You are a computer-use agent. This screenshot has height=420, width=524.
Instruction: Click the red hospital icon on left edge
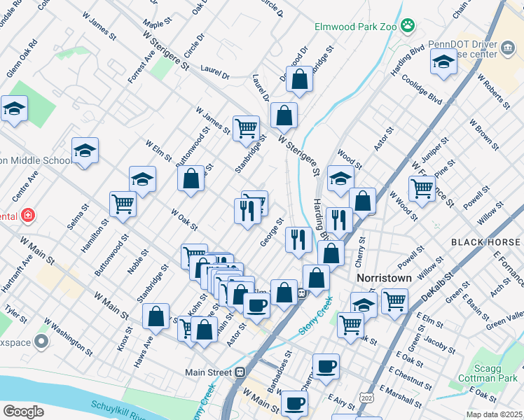(28, 215)
